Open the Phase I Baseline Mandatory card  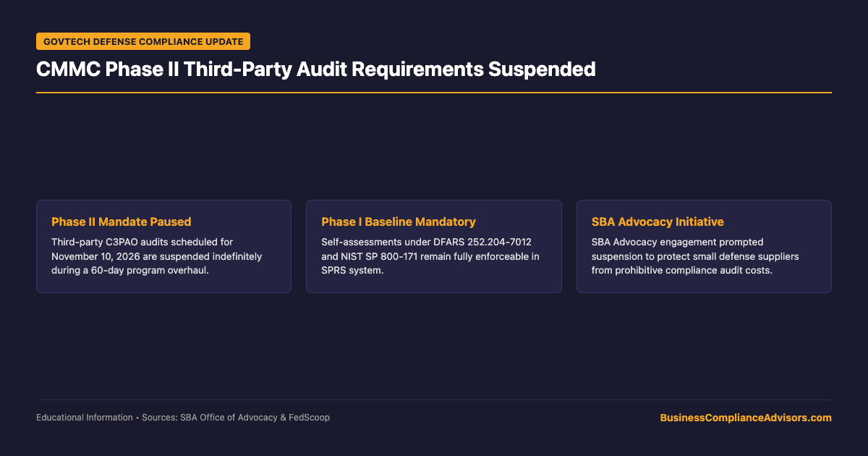434,246
